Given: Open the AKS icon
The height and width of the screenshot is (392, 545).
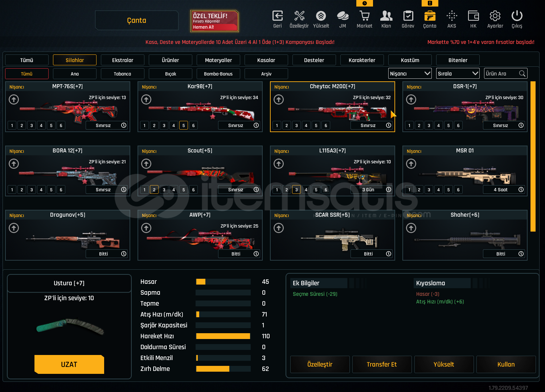Looking at the screenshot, I should (x=452, y=16).
